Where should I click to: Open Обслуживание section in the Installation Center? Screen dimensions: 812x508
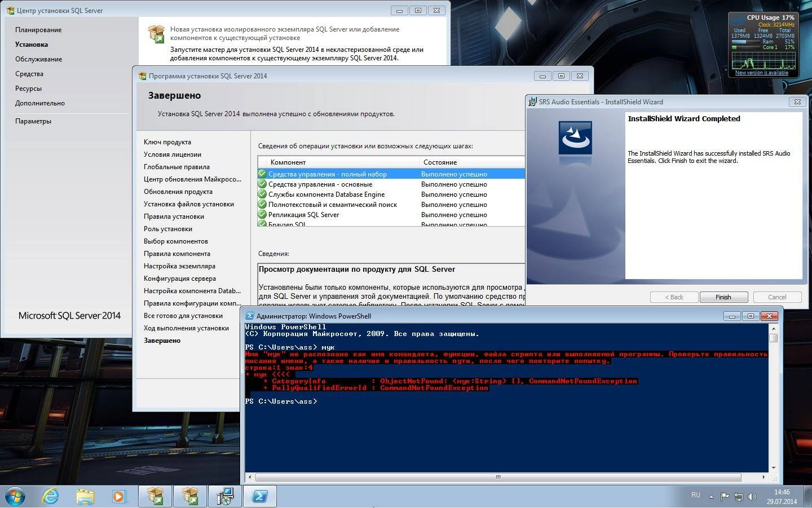coord(38,59)
